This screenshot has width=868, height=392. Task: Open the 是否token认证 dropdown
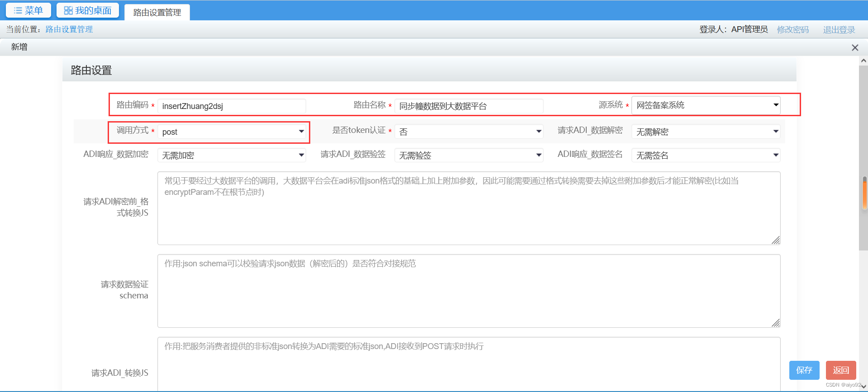[469, 132]
